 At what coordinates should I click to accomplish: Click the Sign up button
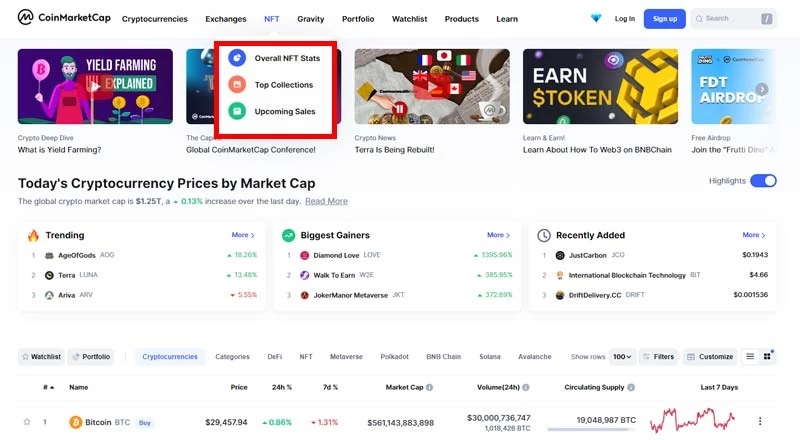point(664,18)
